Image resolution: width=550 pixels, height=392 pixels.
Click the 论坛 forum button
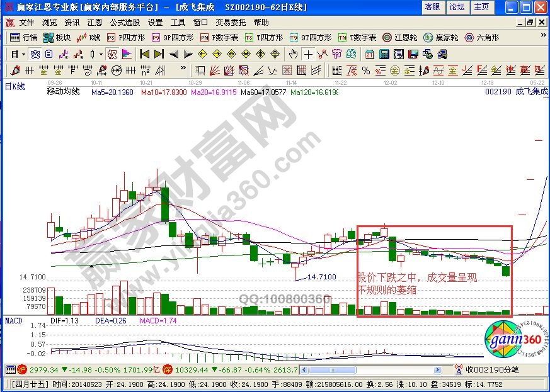pyautogui.click(x=457, y=6)
